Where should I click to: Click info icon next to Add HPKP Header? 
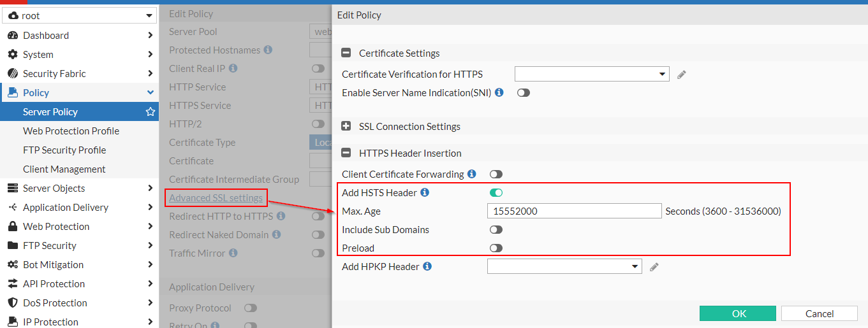coord(427,266)
